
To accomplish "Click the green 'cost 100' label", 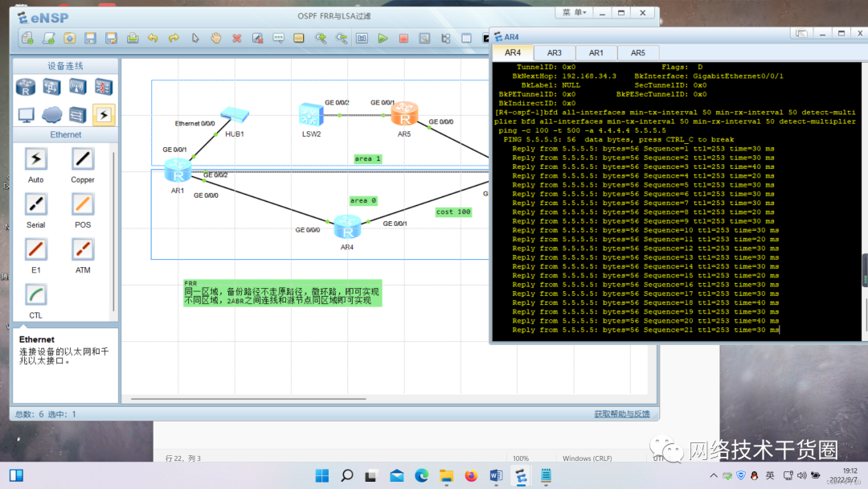I will 453,212.
